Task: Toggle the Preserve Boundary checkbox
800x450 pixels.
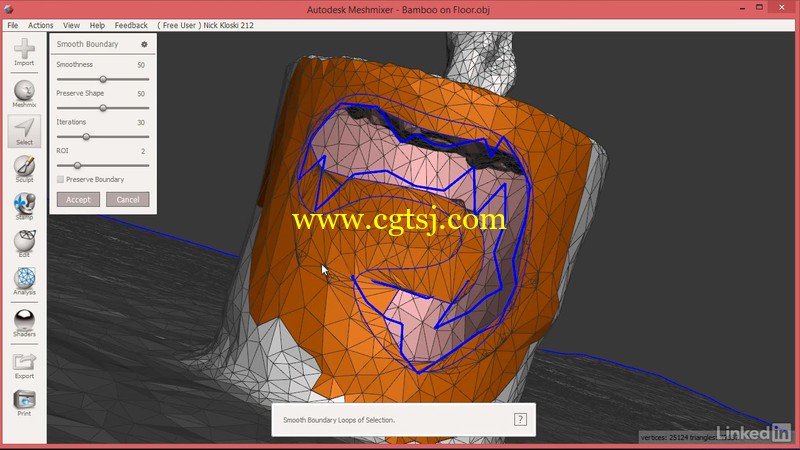Action: click(x=61, y=179)
